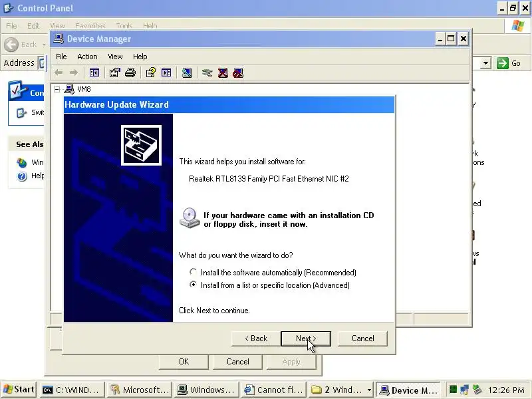Click the green system tray icon

453,390
